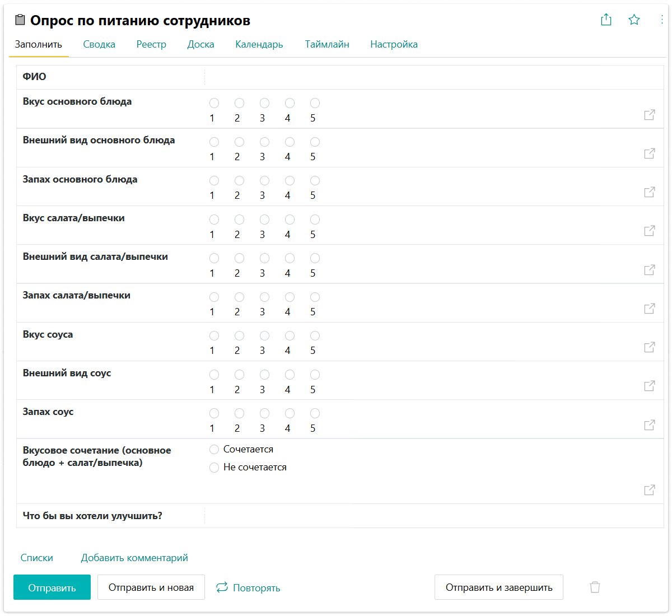Open the external link icon for Вкусовое сочетание
This screenshot has height=616, width=672.
point(650,490)
